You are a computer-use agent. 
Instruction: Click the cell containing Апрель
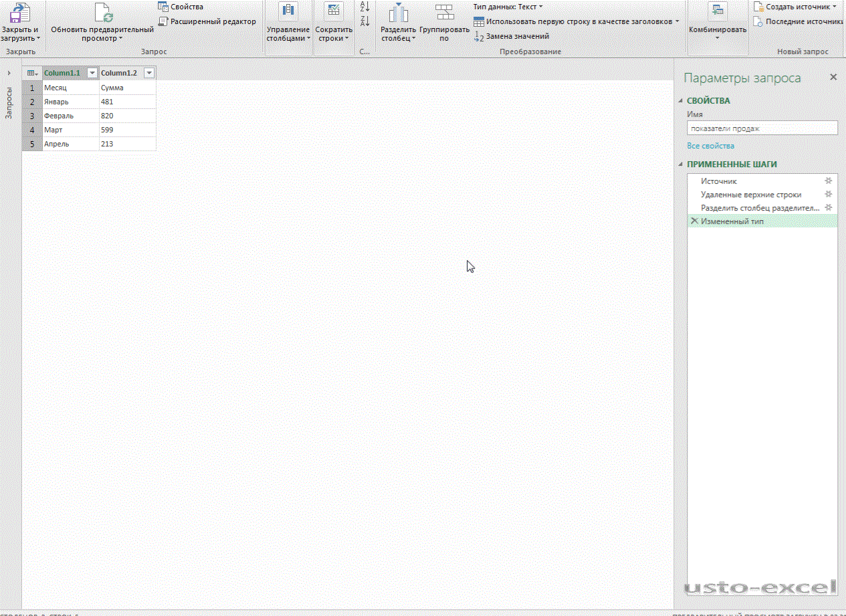(70, 144)
